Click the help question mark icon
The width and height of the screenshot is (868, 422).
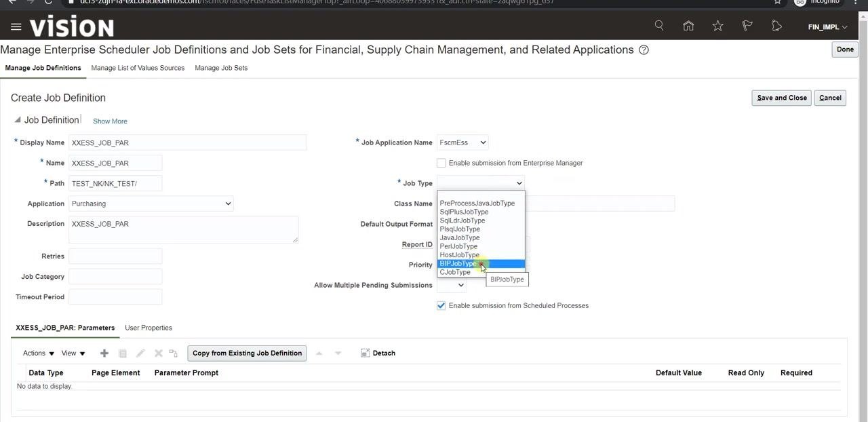pyautogui.click(x=644, y=50)
